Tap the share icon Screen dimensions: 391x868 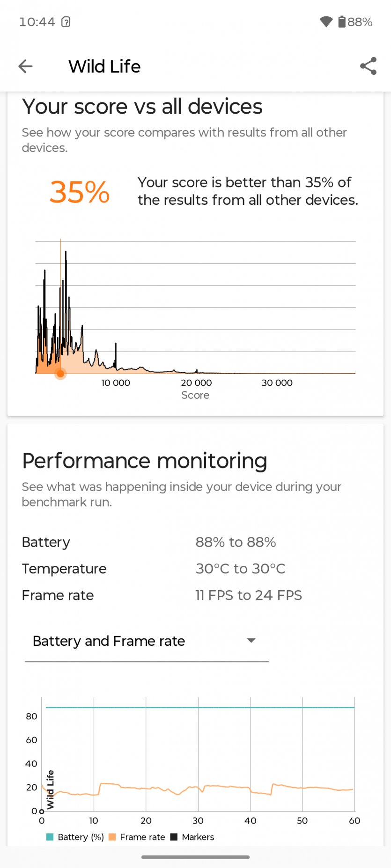click(x=368, y=66)
